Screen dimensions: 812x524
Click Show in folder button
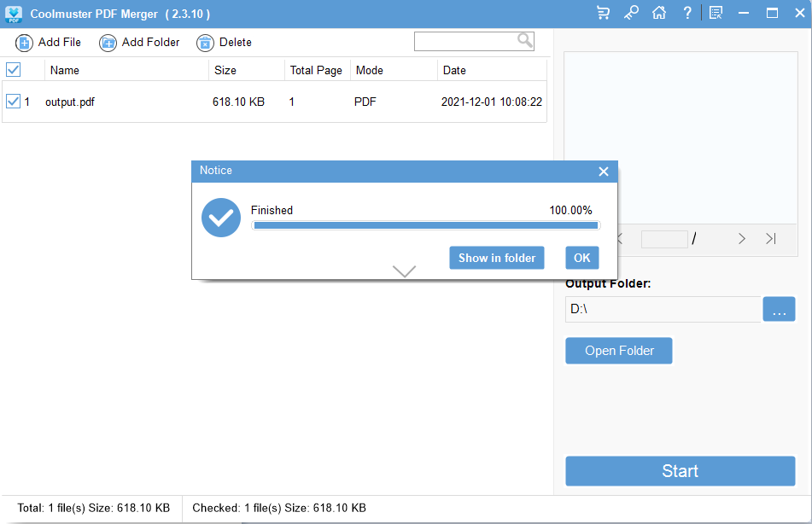497,258
